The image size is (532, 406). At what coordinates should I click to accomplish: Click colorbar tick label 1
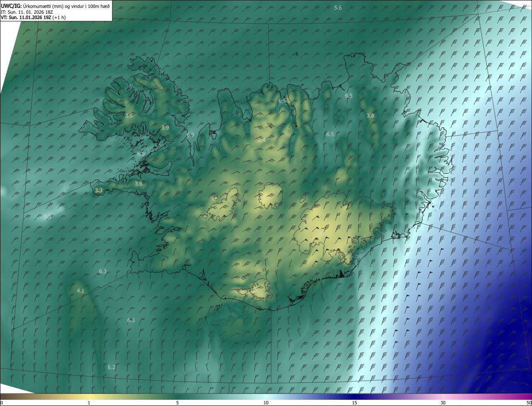89,403
